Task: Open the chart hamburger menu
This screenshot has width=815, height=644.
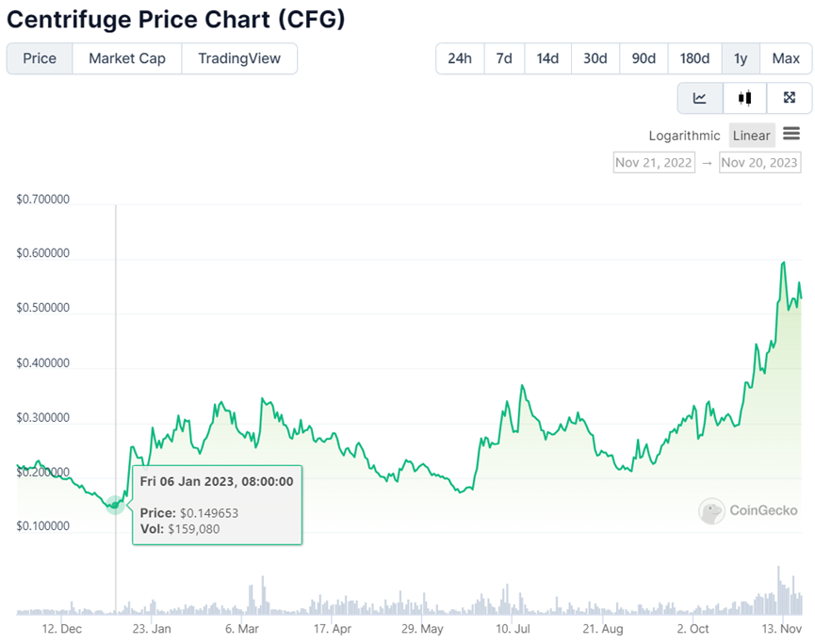Action: pos(791,134)
